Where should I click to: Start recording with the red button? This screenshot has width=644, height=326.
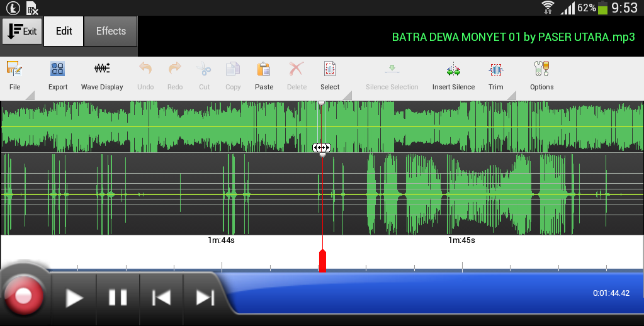(23, 296)
